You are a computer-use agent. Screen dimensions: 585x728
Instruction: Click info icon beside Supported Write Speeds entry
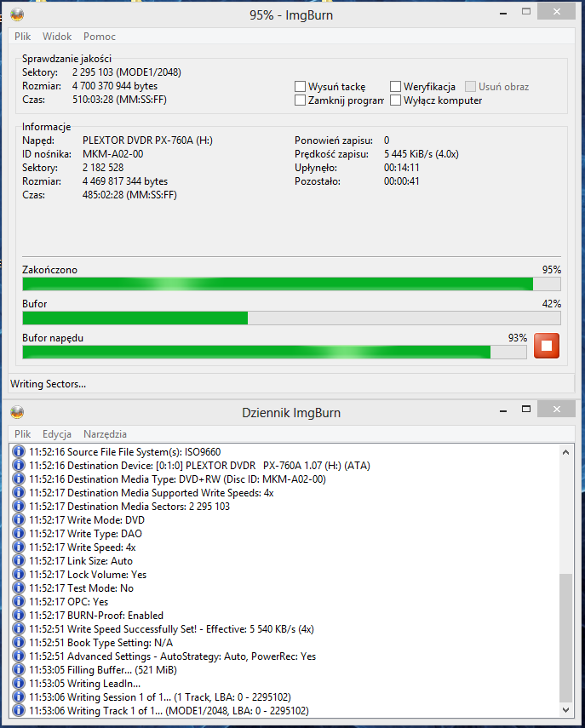[19, 492]
